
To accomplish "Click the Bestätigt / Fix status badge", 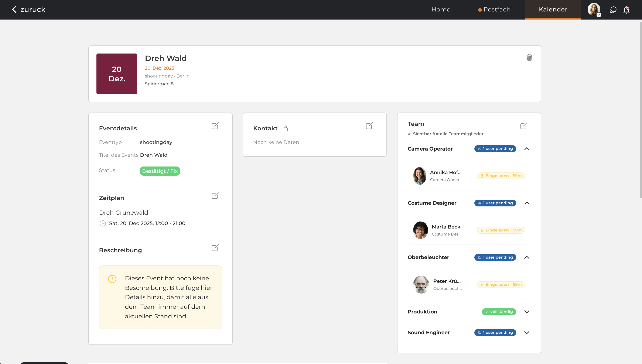I will point(160,171).
